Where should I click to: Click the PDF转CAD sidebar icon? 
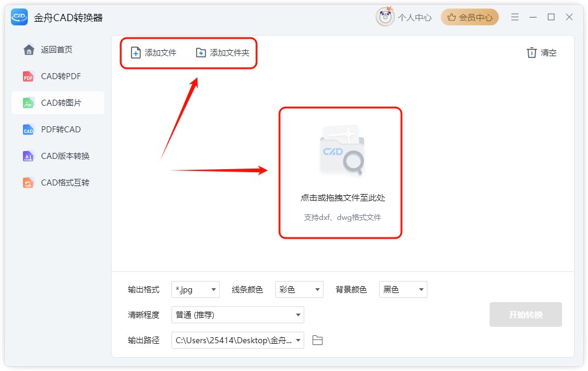(28, 130)
